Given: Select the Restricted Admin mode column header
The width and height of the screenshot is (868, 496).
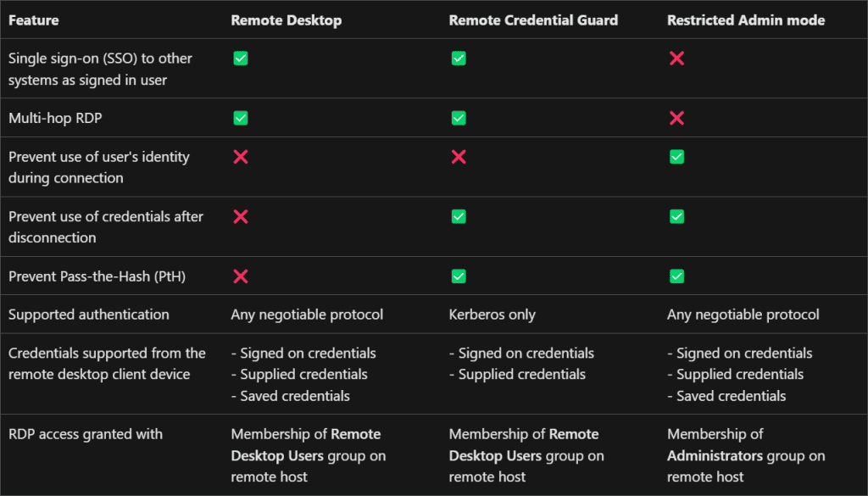Looking at the screenshot, I should coord(746,20).
